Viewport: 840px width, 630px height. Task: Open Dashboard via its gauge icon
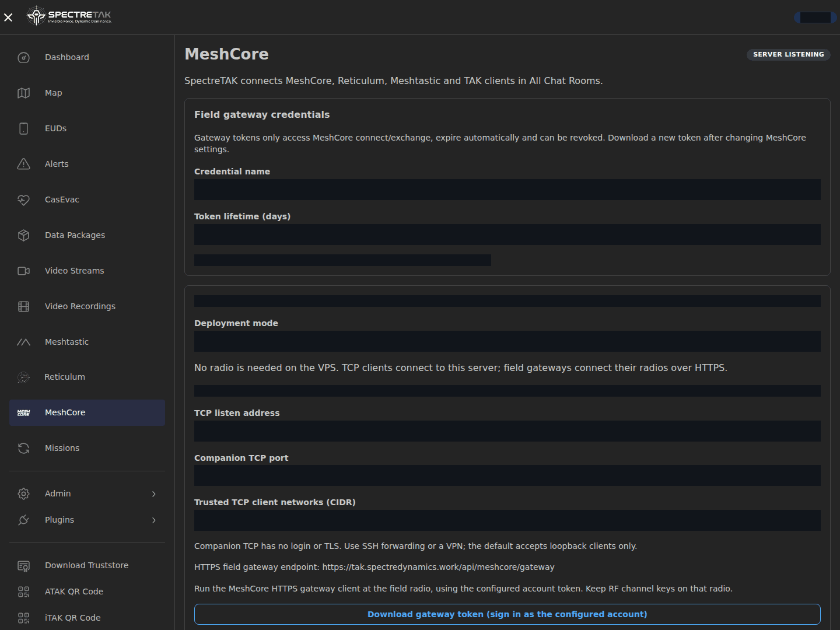[x=23, y=57]
